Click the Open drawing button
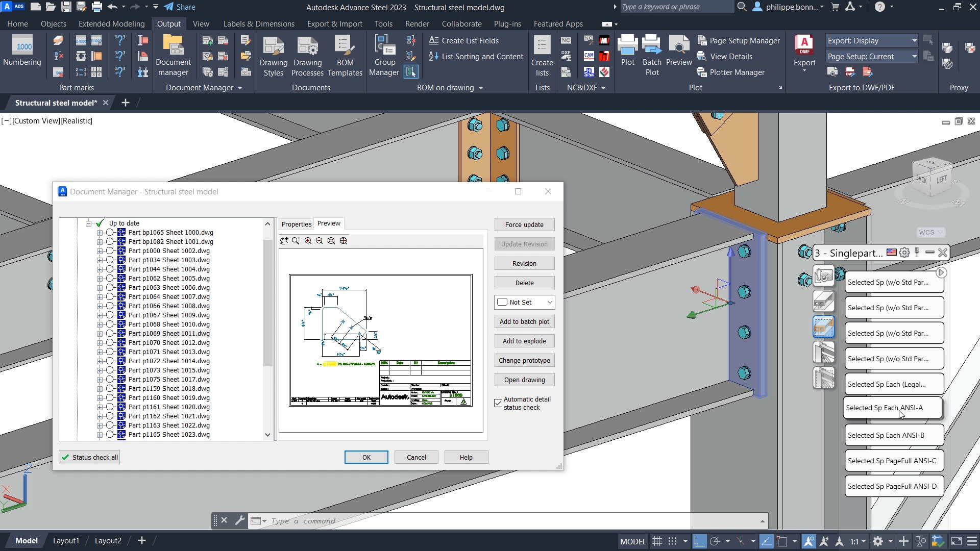This screenshot has width=980, height=551. 524,380
